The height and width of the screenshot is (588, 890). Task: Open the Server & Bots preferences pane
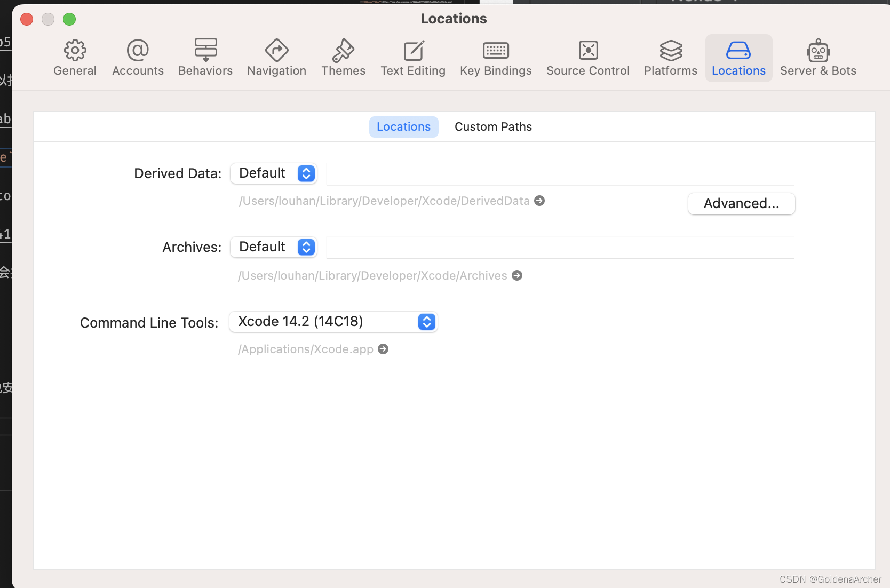(818, 58)
